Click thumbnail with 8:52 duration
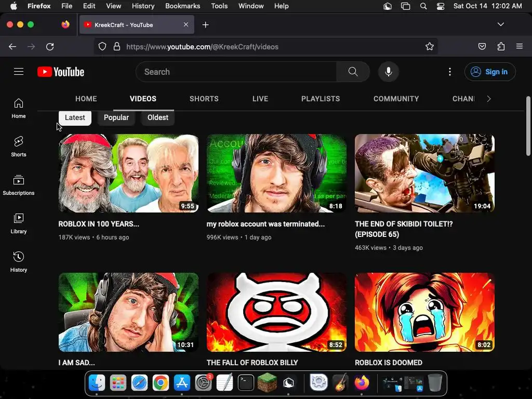 [276, 312]
